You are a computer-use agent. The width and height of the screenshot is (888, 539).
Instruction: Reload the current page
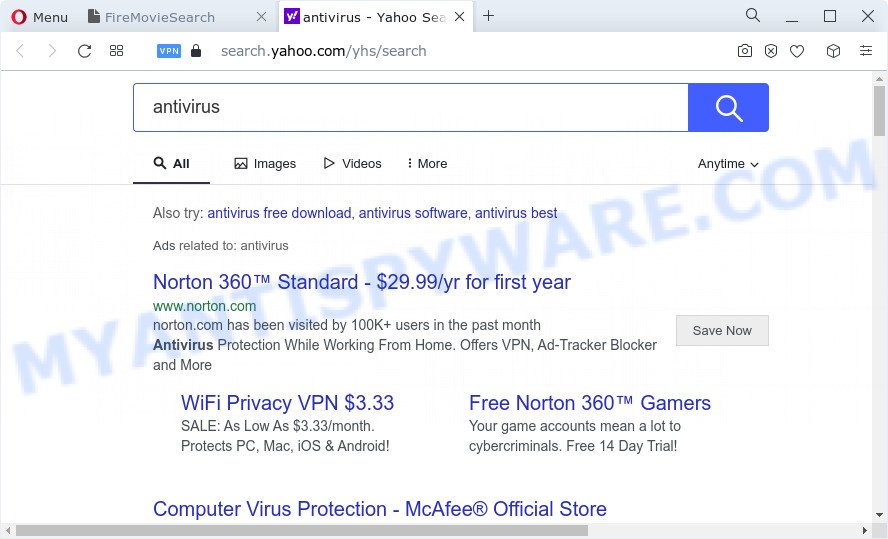click(x=84, y=51)
